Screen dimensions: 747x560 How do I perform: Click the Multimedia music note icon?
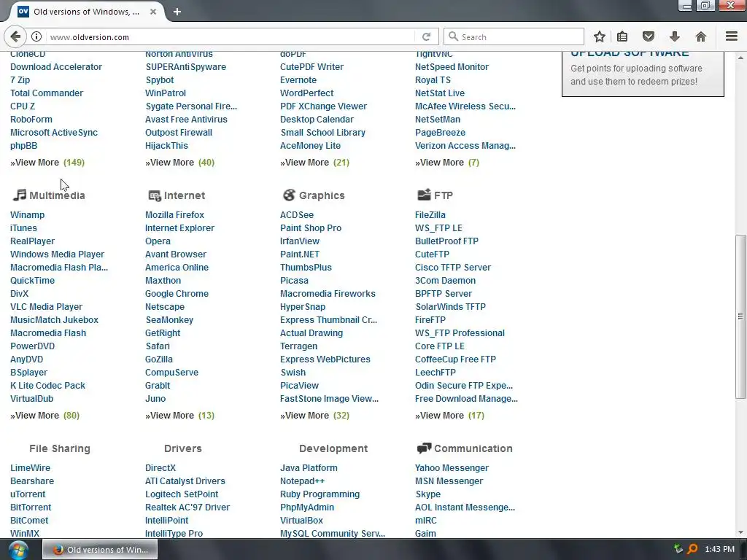pos(19,195)
